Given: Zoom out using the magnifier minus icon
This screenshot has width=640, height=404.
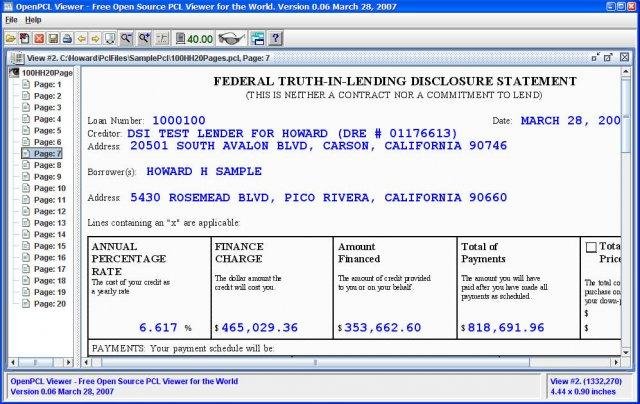Looking at the screenshot, I should coord(126,39).
